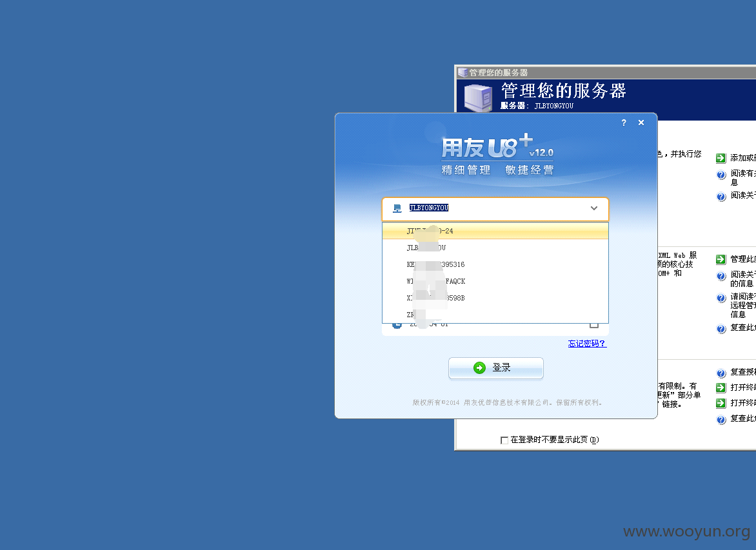Open the 忘记密码? link
This screenshot has width=756, height=550.
pos(587,343)
